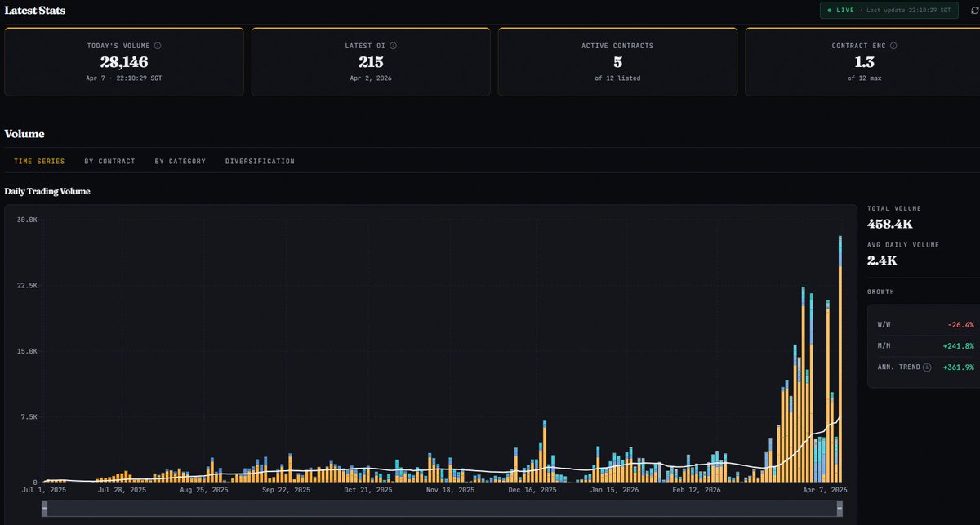Click the Total Volume value 458.4K
Screen dimensions: 980x525
coord(889,223)
